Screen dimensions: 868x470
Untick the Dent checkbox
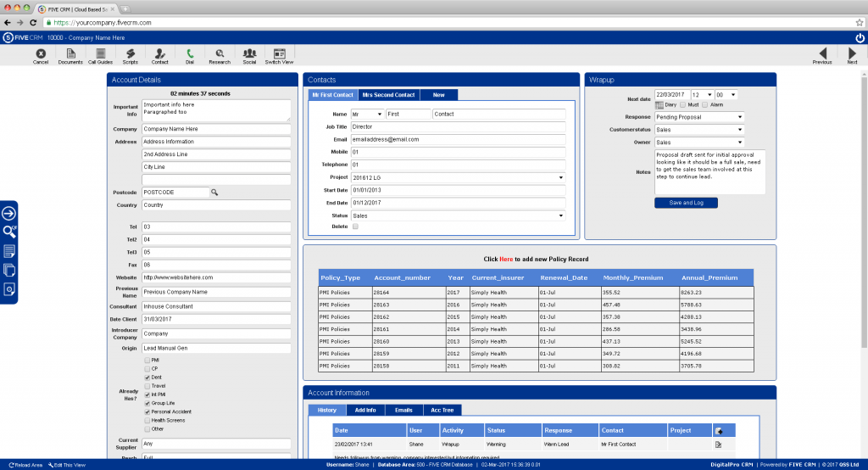pos(147,378)
